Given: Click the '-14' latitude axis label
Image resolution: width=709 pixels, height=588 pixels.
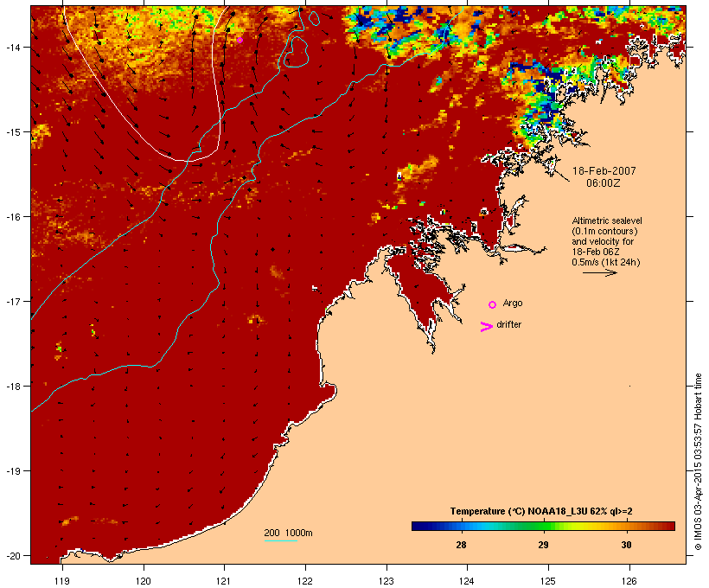Looking at the screenshot, I should 12,47.
